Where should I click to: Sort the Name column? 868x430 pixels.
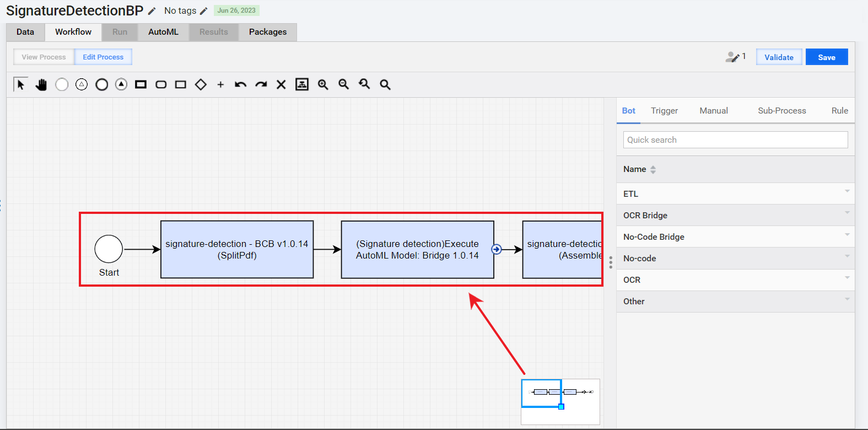pos(653,170)
